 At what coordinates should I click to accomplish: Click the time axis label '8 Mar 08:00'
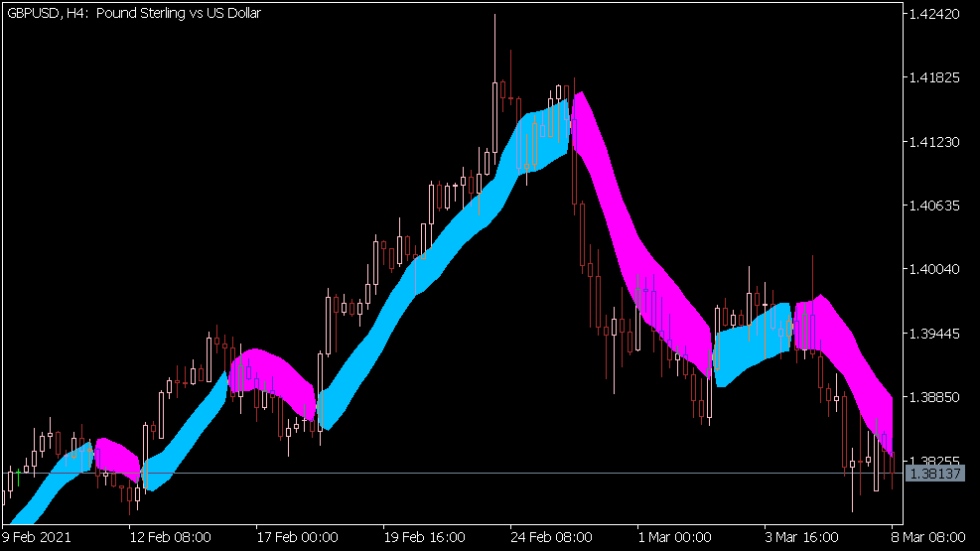click(928, 537)
